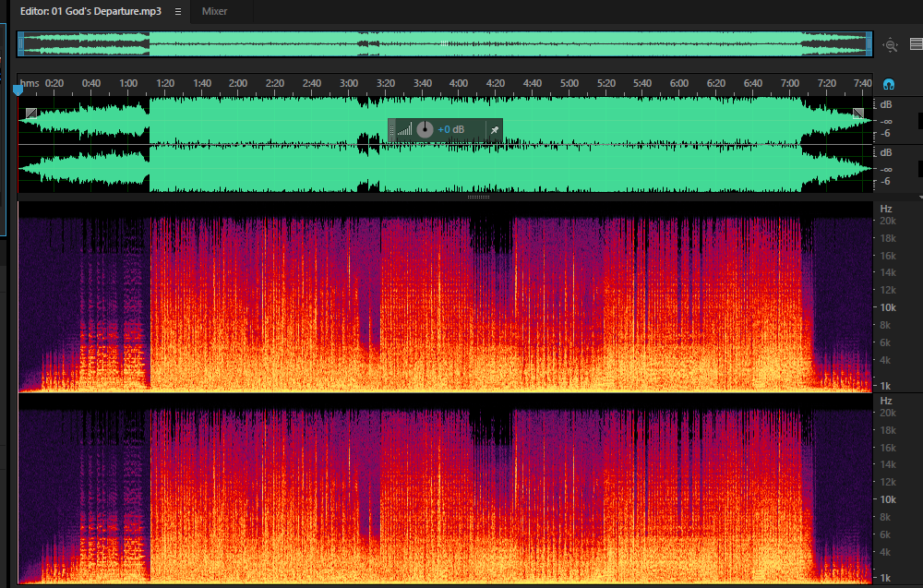Click the 1:00 mark on the timeline ruler

point(127,84)
